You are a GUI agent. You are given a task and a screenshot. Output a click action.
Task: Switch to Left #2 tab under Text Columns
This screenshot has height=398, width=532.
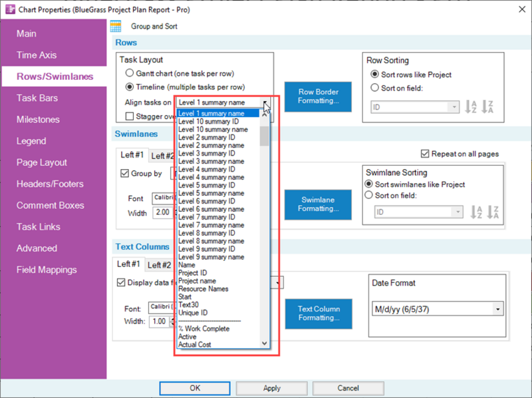[x=160, y=265]
